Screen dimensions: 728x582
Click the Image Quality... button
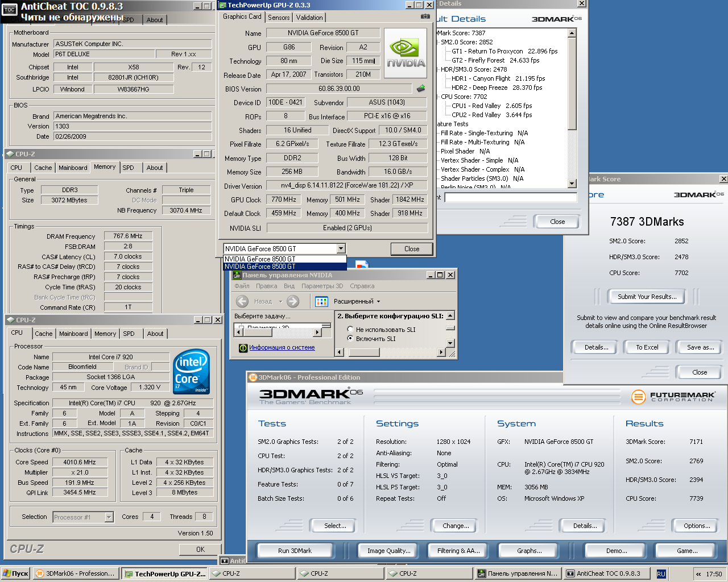click(x=388, y=551)
